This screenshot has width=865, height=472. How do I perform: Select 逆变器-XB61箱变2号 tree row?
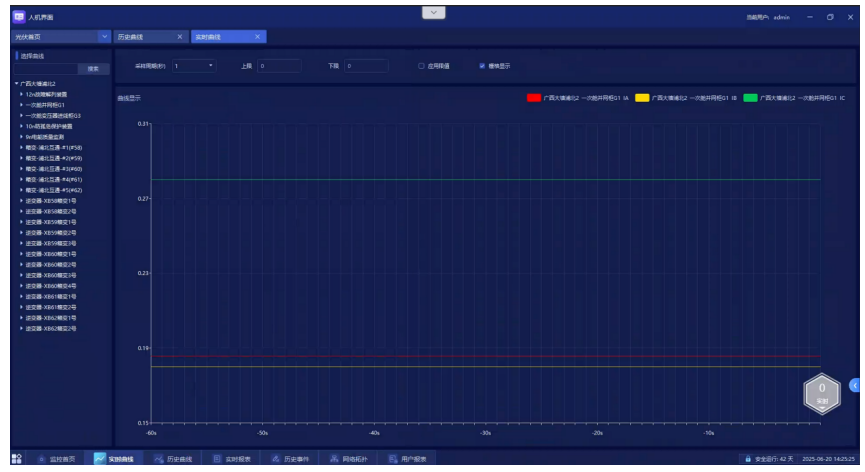click(x=51, y=308)
